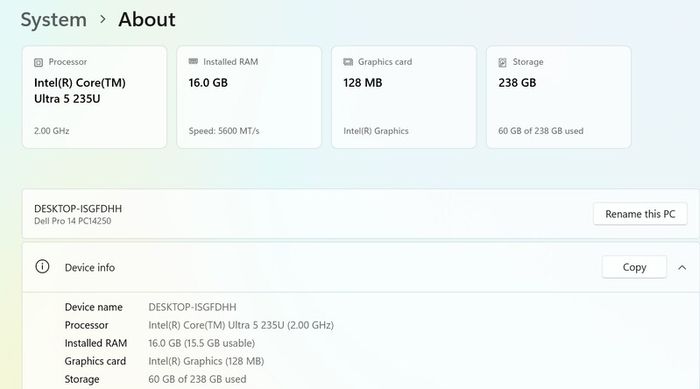
Task: Click Intel(R) Core(TM) Ultra 5 235U (2.00 GHz) value
Action: tap(241, 325)
